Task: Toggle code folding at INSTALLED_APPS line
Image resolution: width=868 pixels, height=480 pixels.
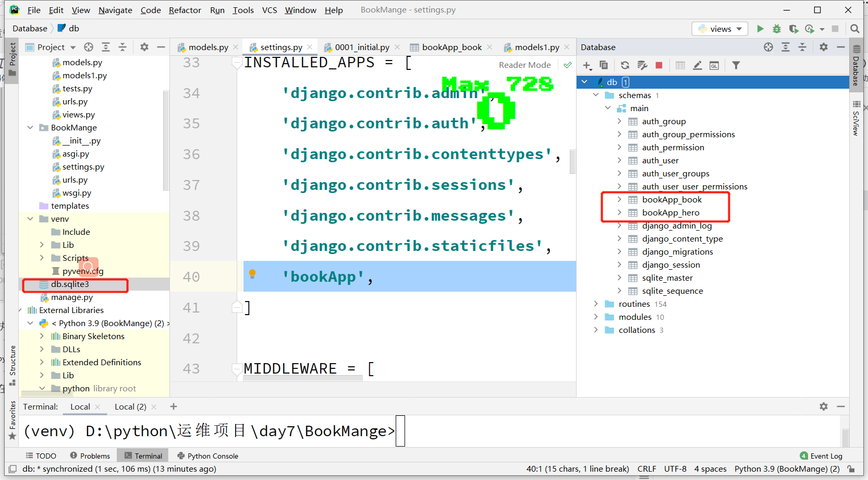Action: (237, 63)
